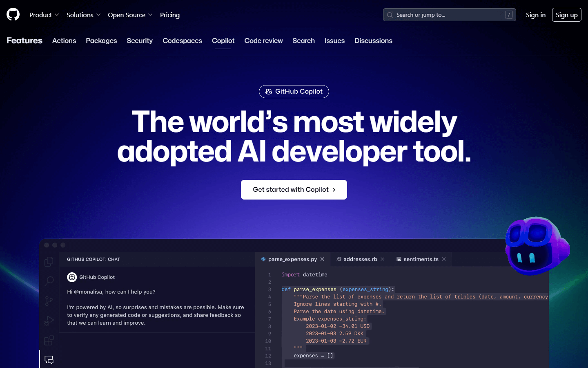This screenshot has width=588, height=368.
Task: Click the 'import datetime' code line
Action: (304, 275)
